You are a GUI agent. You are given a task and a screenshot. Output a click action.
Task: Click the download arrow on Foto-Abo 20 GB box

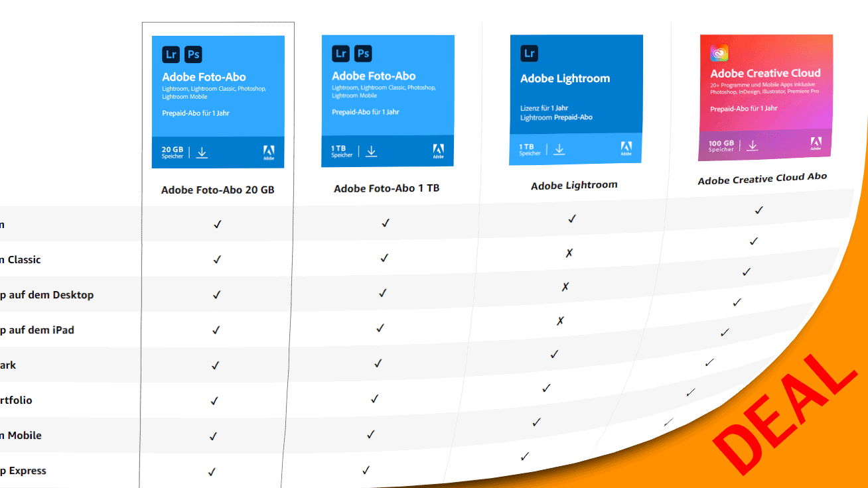[x=202, y=152]
